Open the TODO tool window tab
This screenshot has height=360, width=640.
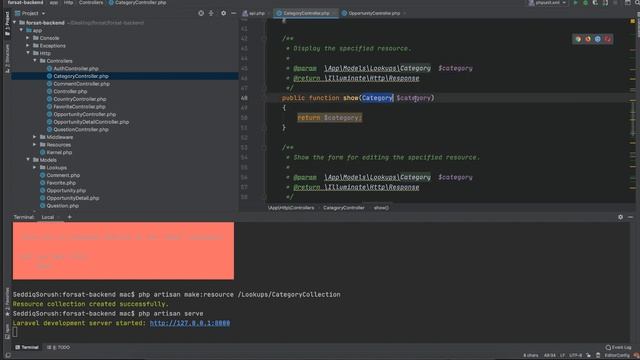[59, 347]
